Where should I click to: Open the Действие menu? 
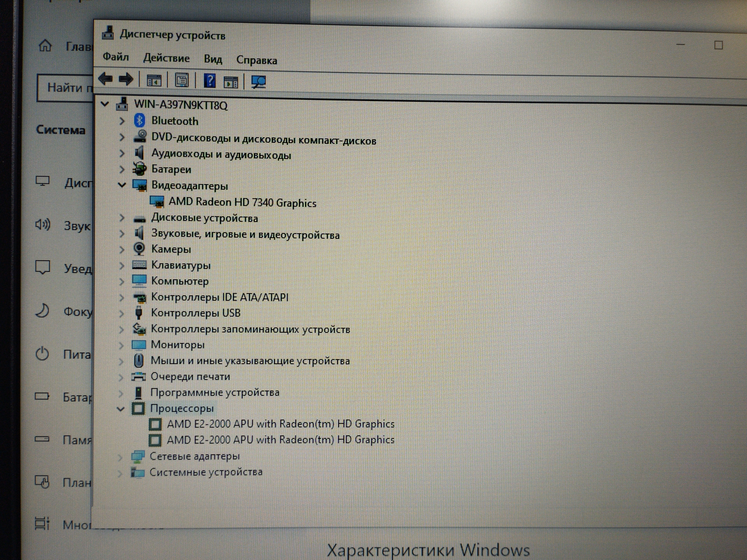[167, 58]
